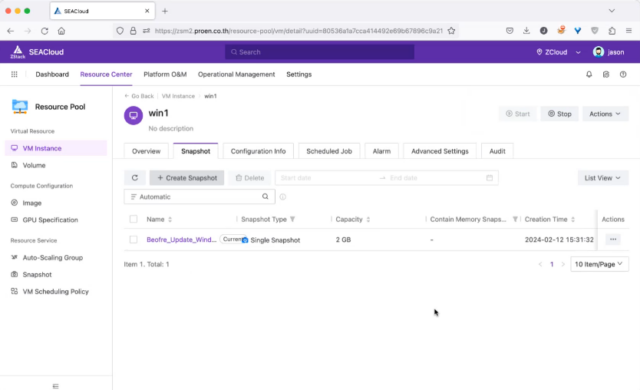Click the search magnifier in Automatic filter
This screenshot has height=390, width=640.
[265, 197]
